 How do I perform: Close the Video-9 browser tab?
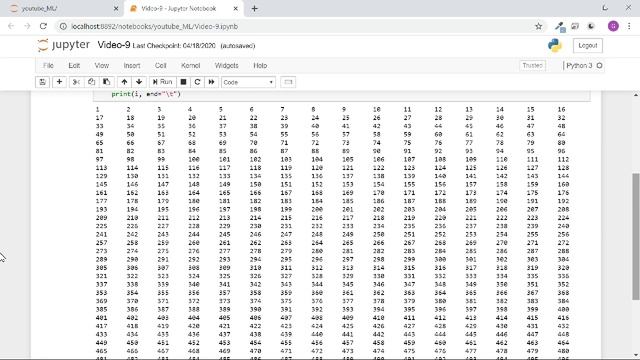pos(236,9)
